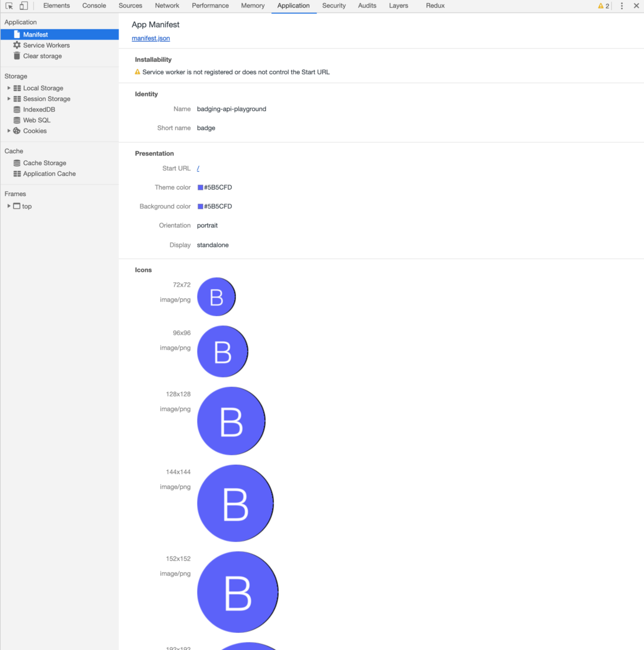This screenshot has height=650, width=644.
Task: Select the Manifest file icon in sidebar
Action: click(x=17, y=35)
